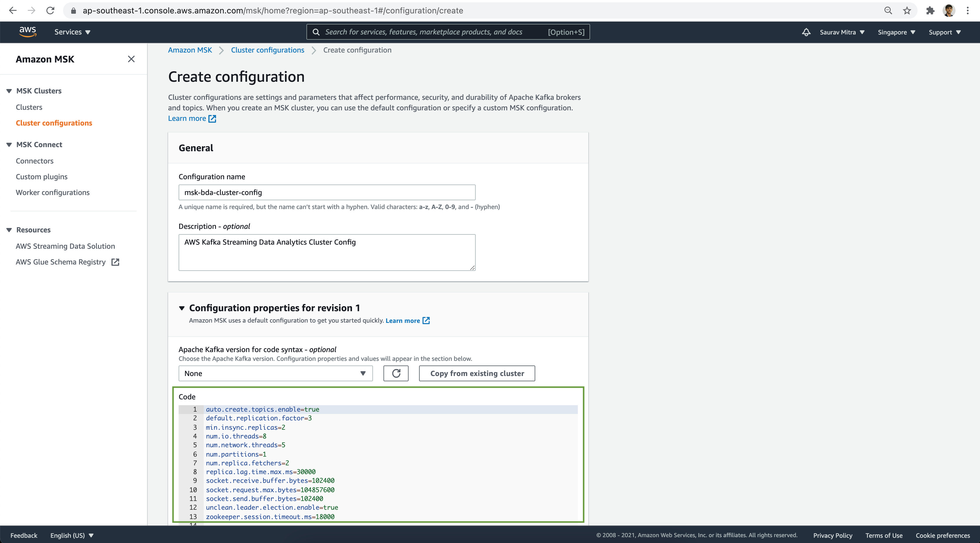Click the browser address bar URL
This screenshot has height=543, width=980.
pos(273,11)
